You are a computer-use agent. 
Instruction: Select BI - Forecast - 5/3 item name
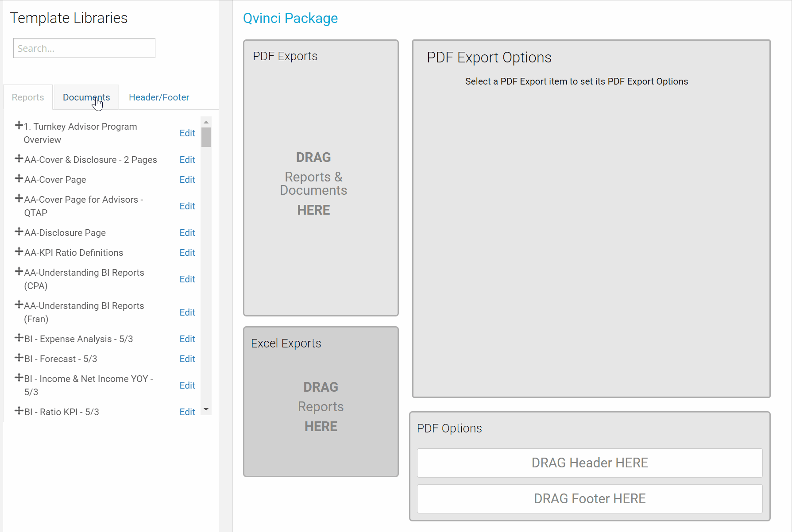(61, 359)
